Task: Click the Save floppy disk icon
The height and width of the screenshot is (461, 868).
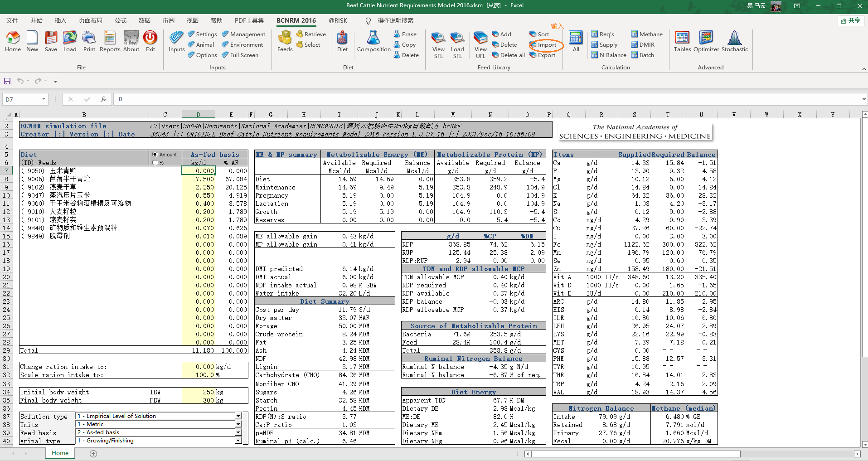Action: [51, 41]
